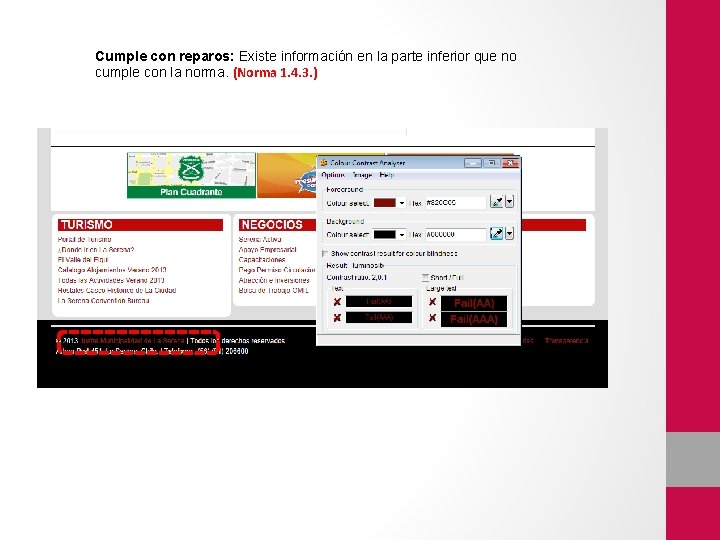Click the Contrast ratio result text
Screen dimensions: 720x540
click(x=357, y=277)
